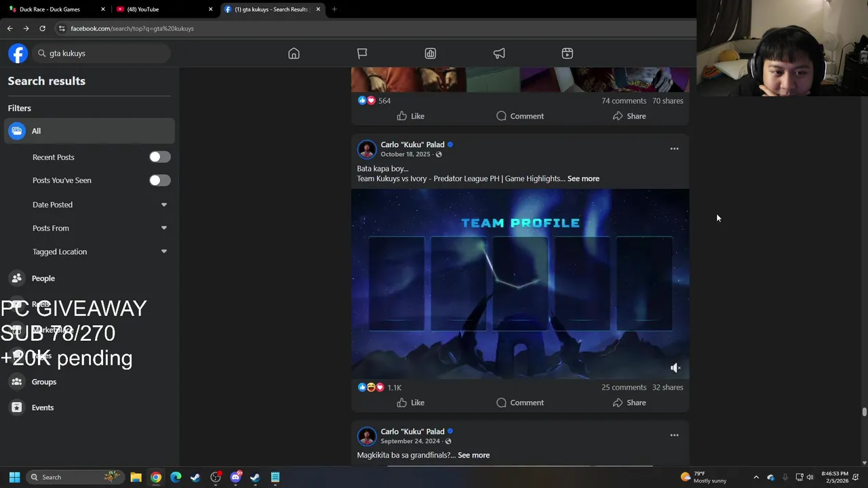
Task: Click Carlo Palad avatar on September 24 post
Action: click(x=367, y=436)
